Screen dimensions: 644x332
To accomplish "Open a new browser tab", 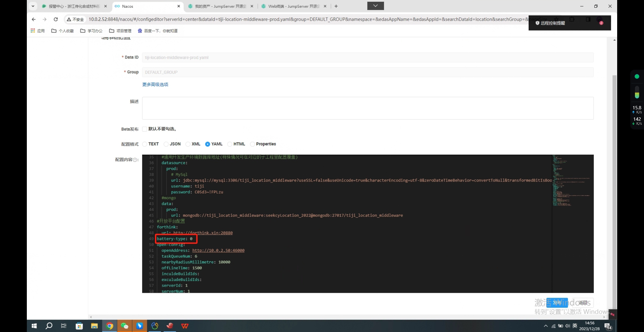I will (336, 6).
